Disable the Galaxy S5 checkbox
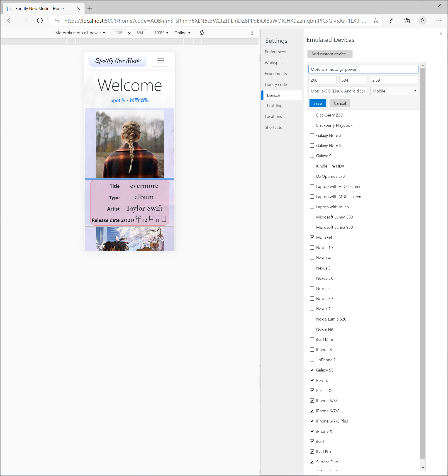 [x=312, y=370]
